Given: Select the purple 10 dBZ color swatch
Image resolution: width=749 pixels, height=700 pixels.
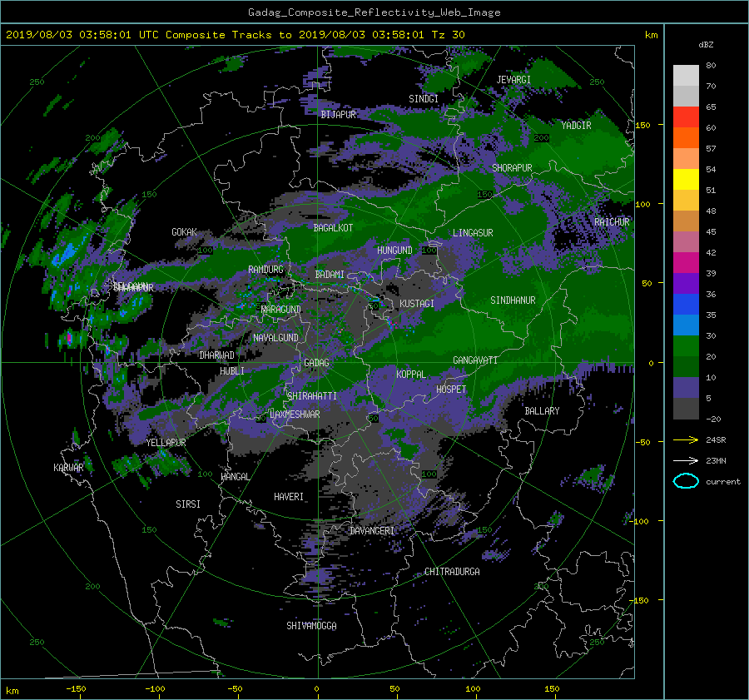Looking at the screenshot, I should [686, 388].
